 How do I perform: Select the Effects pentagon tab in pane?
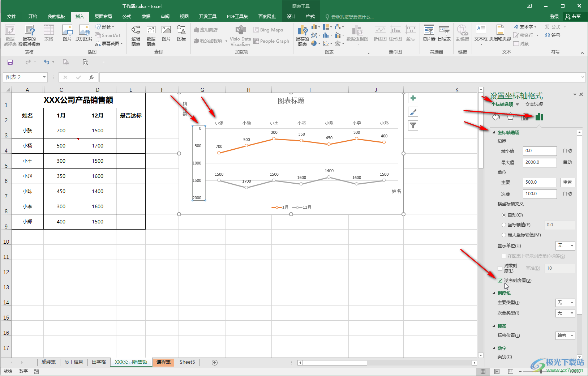pyautogui.click(x=510, y=116)
